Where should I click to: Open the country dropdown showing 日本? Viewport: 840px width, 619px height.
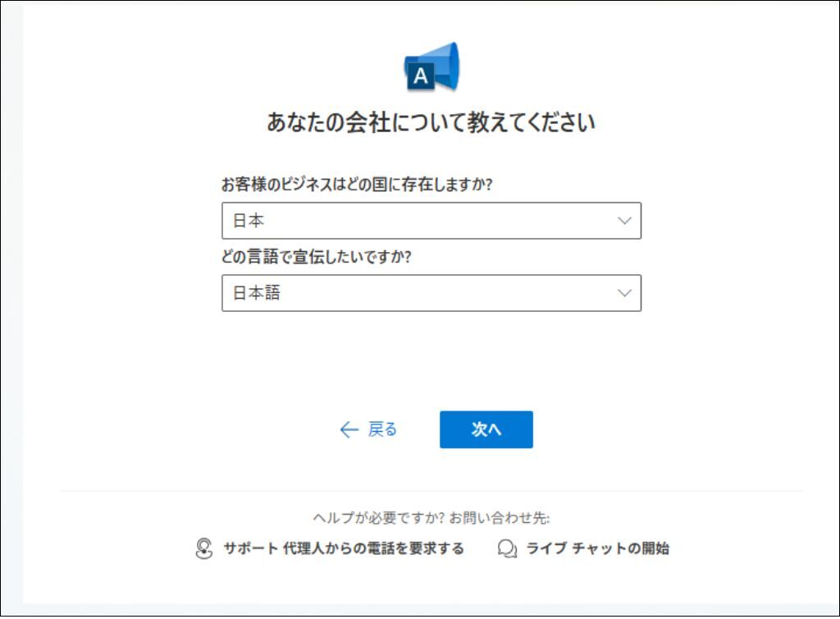(x=431, y=220)
